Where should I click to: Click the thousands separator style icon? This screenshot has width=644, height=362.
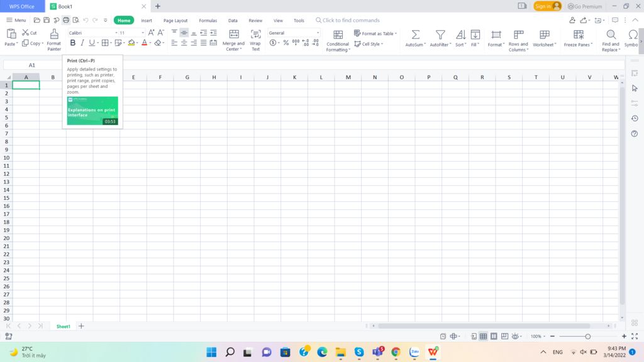296,43
